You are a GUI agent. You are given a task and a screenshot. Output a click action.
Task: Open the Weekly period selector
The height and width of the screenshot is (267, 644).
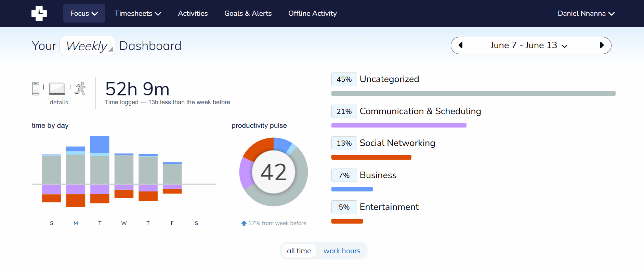(x=88, y=45)
